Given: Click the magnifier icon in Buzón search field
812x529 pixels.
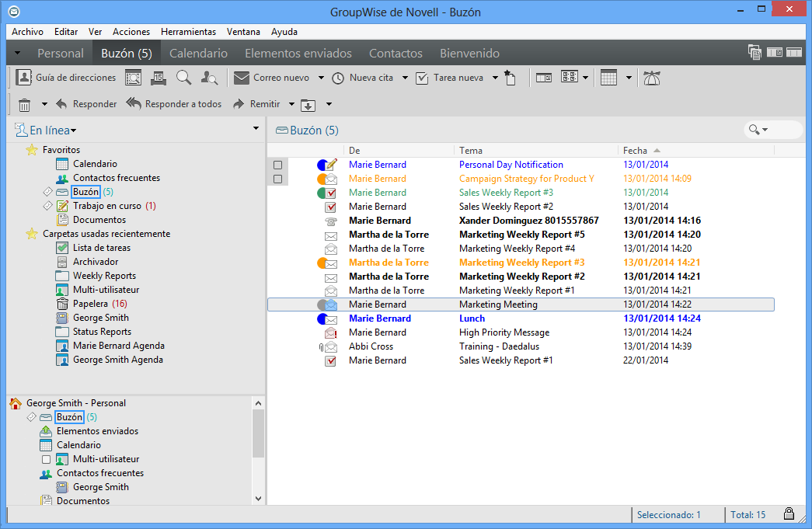Looking at the screenshot, I should tap(754, 130).
